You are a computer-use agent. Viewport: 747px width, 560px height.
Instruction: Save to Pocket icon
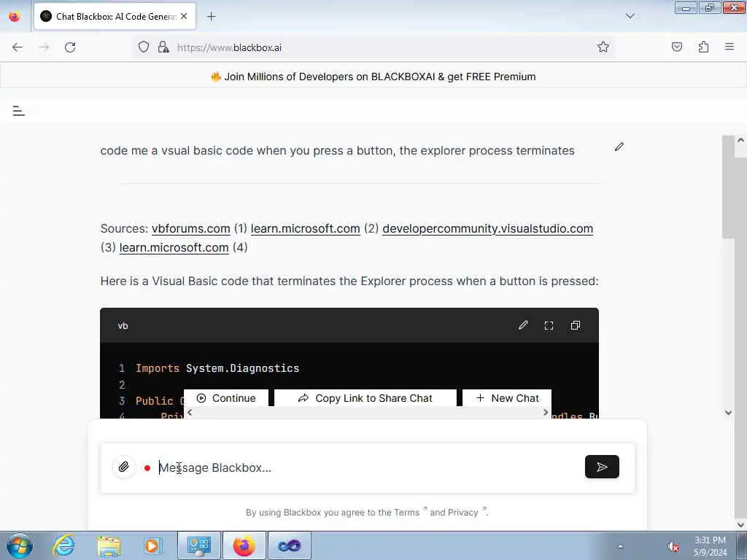coord(676,47)
